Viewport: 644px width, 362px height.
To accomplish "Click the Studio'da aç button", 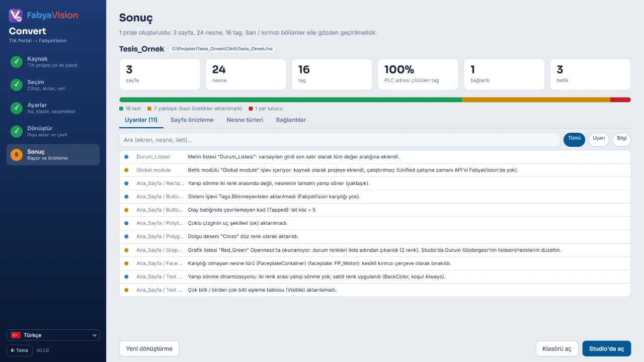I will [x=607, y=348].
